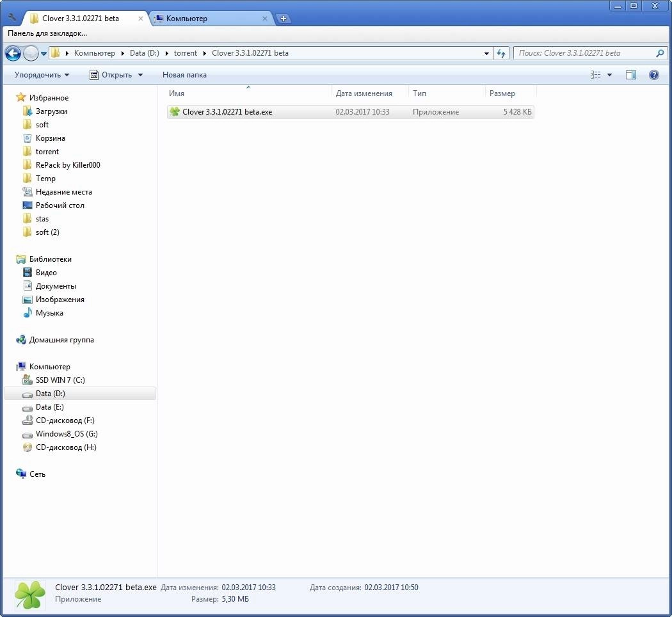Expand arrow after Data (D:) in address bar
672x617 pixels.
(x=166, y=53)
